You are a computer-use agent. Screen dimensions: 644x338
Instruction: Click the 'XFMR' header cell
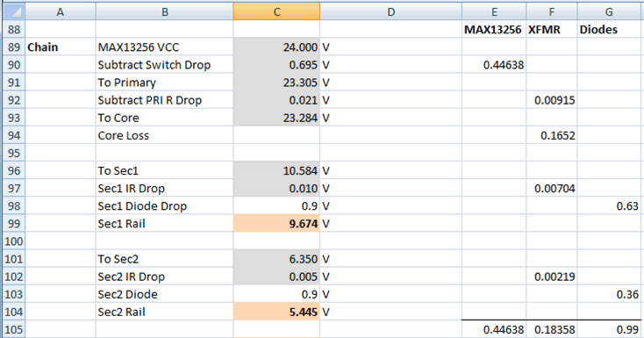(x=552, y=29)
